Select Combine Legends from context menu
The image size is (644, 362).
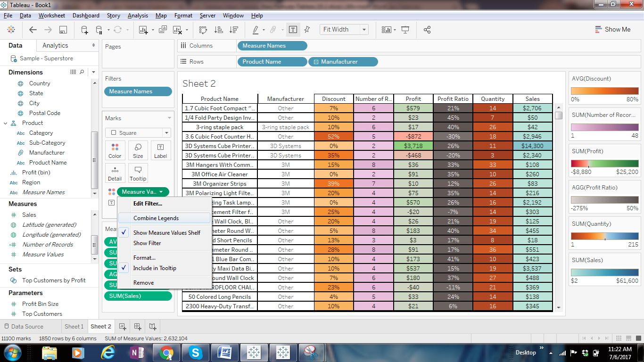pos(156,218)
